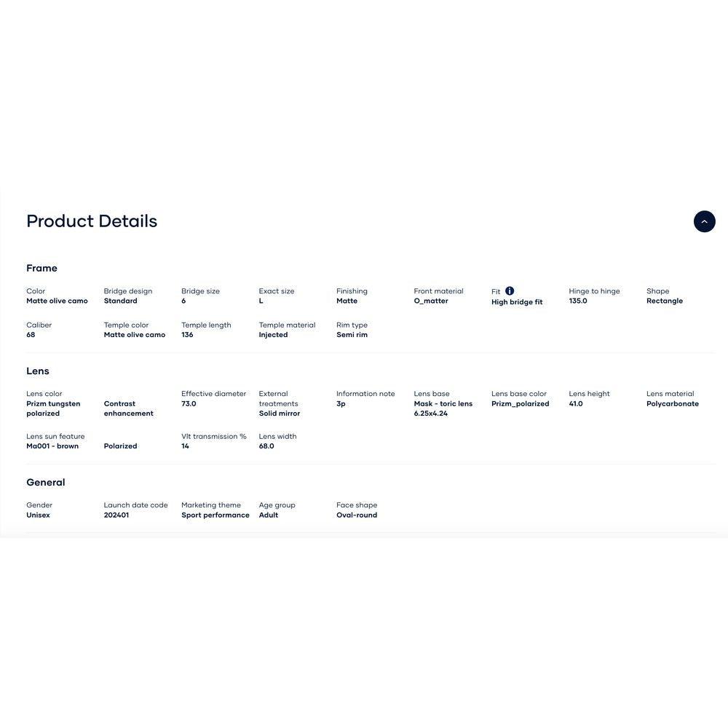Select the General section heading
Image resolution: width=728 pixels, height=728 pixels.
(x=46, y=483)
